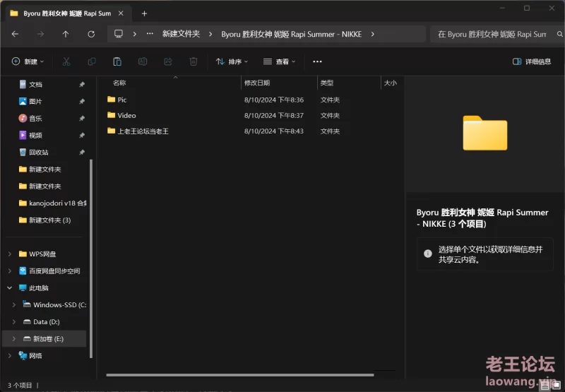Open 回收站 in quick access
This screenshot has width=565, height=392.
click(x=33, y=152)
